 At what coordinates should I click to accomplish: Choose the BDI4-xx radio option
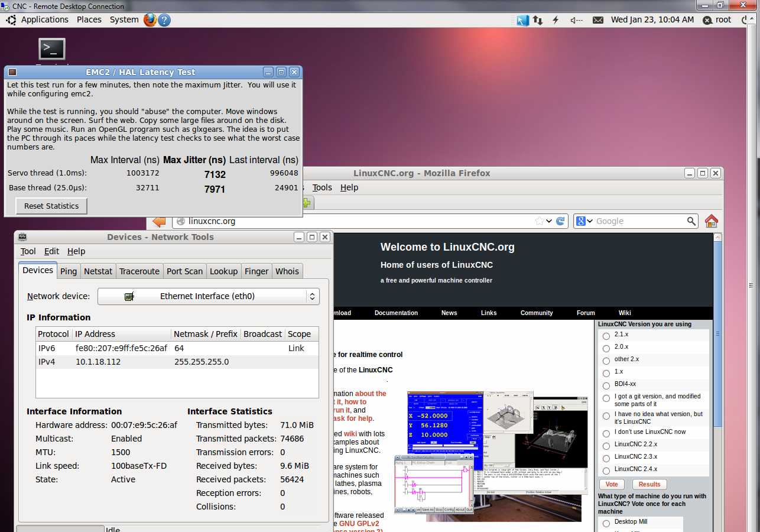coord(606,385)
